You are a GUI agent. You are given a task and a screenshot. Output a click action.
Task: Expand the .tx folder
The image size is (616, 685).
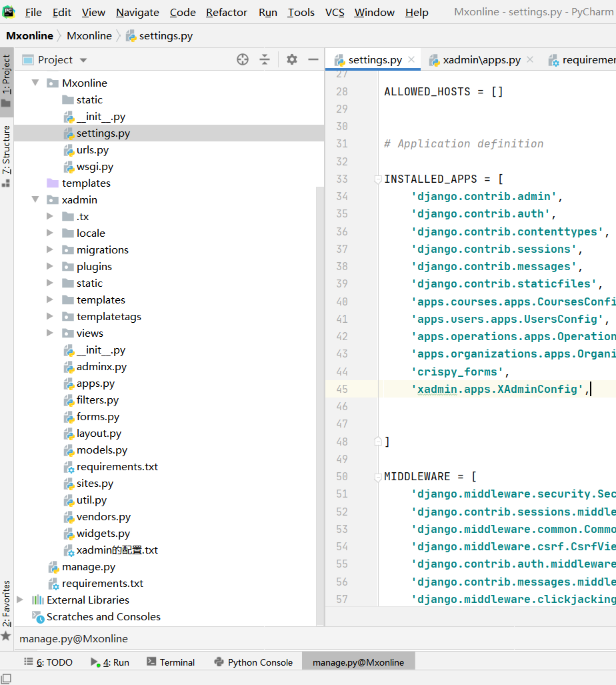(x=50, y=216)
